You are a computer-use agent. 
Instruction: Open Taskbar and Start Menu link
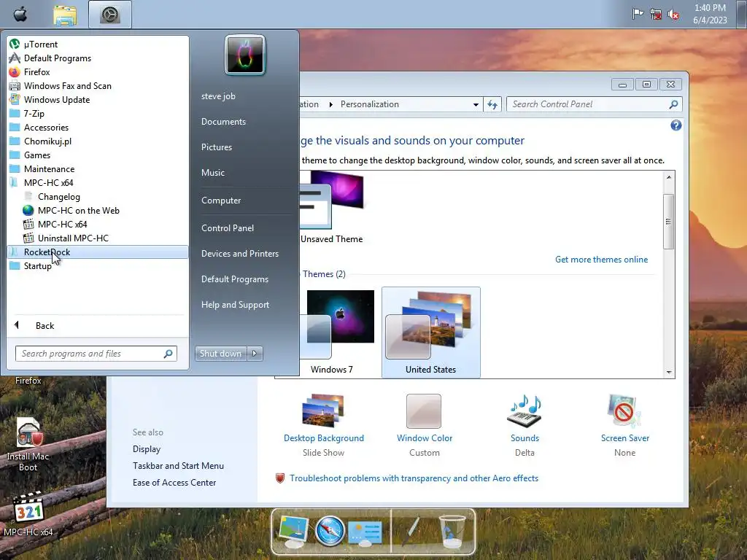coord(178,466)
